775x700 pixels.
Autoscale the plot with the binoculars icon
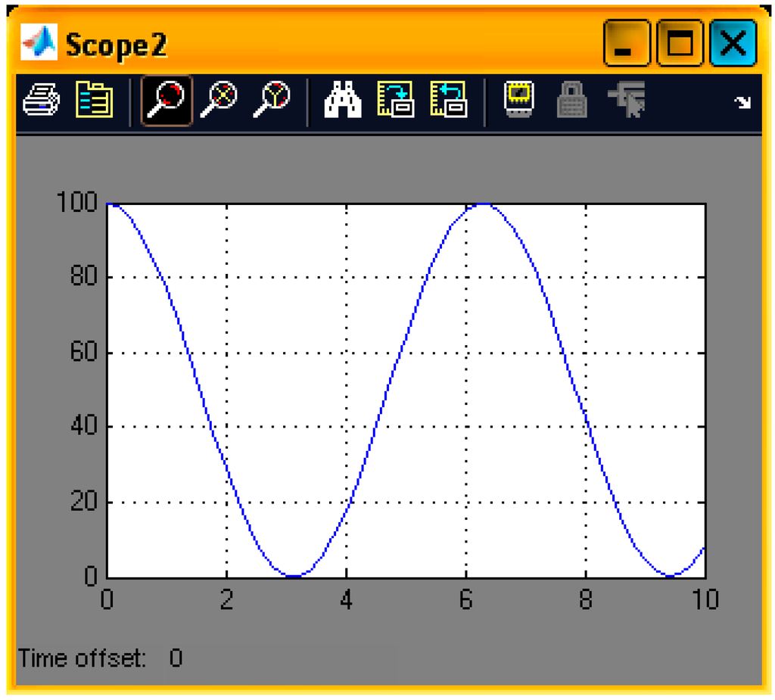(x=342, y=100)
